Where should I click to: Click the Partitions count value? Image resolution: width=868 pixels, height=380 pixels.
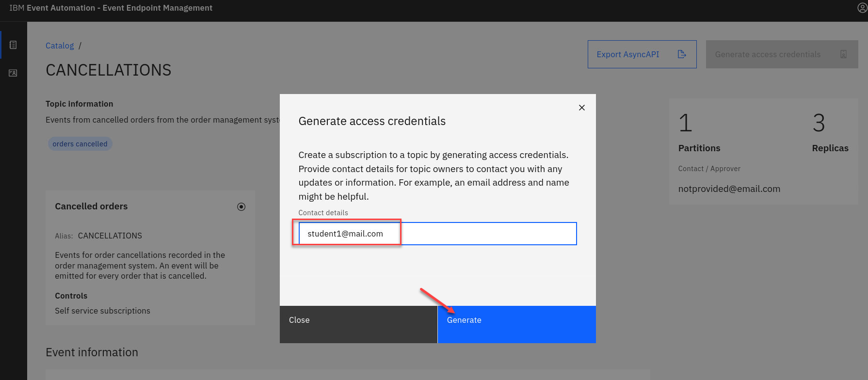[x=685, y=123]
